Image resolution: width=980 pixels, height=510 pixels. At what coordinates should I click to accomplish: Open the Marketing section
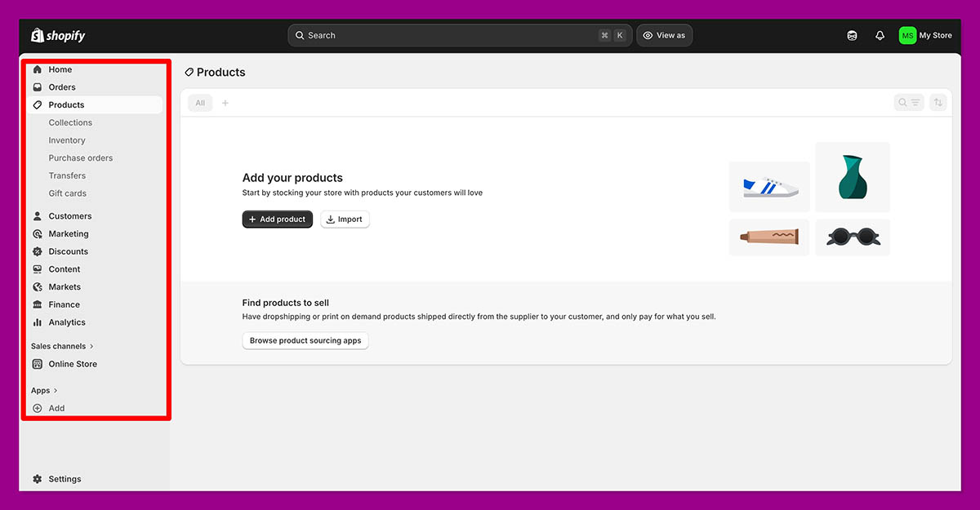(68, 233)
